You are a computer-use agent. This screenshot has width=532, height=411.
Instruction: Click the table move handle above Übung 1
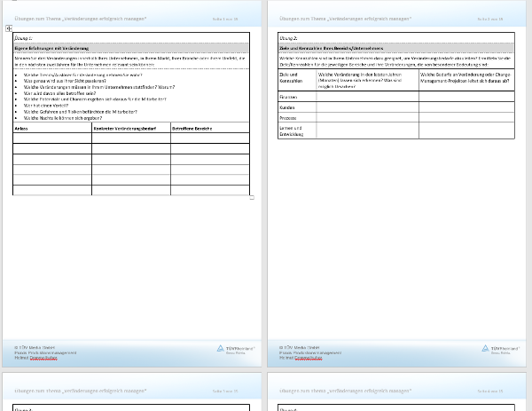pos(8,29)
